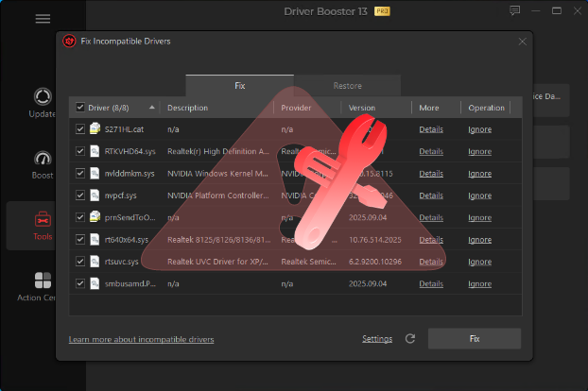
Task: Uncheck the RTKVHD64.sys driver checkbox
Action: 80,151
